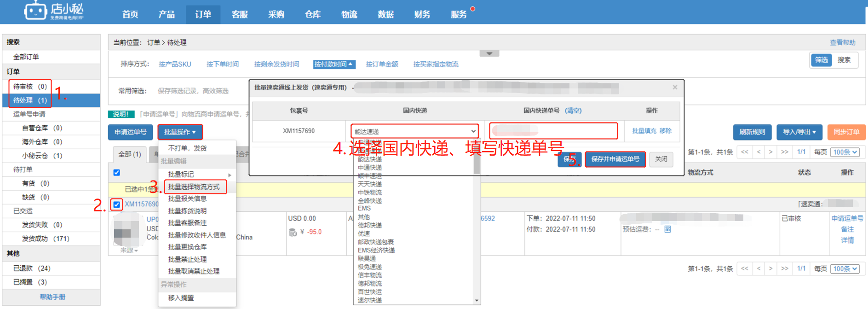Click the 国内快递单号 tracking number field
The width and height of the screenshot is (868, 309).
click(x=553, y=131)
